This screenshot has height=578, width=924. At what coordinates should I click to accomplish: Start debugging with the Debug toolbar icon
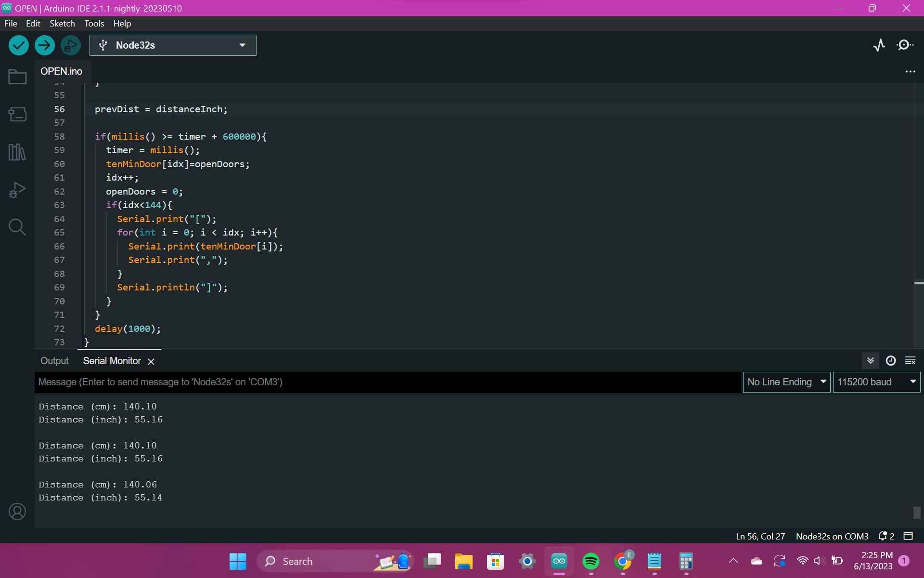[71, 45]
